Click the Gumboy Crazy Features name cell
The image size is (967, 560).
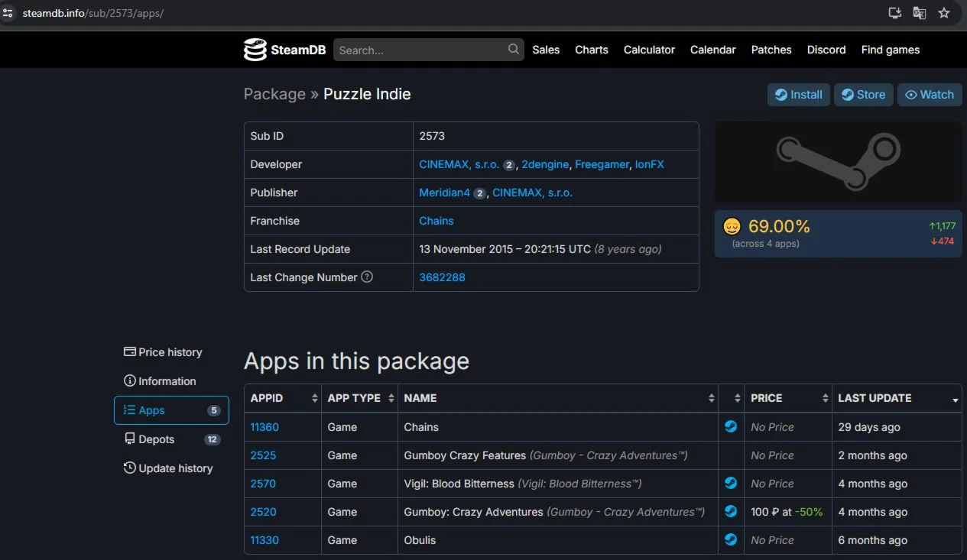coord(558,455)
